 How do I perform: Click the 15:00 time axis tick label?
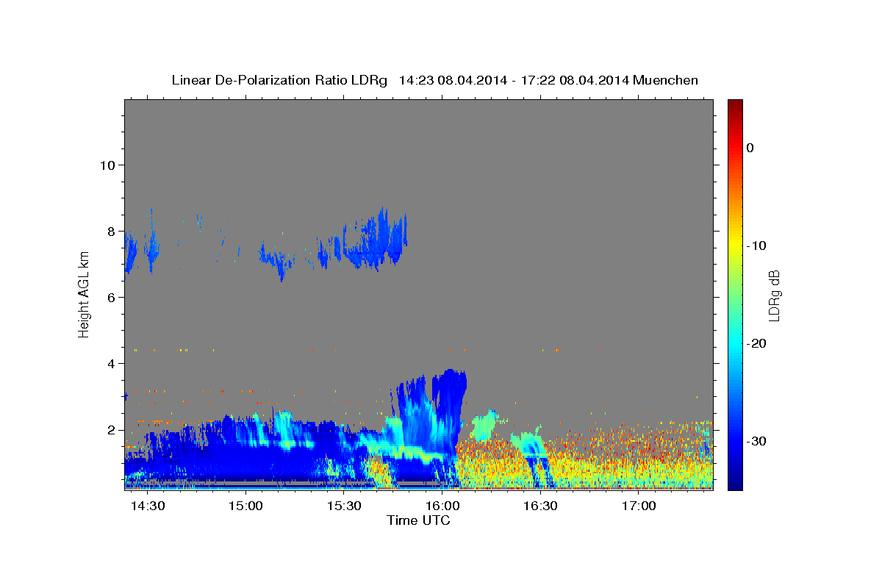point(245,506)
